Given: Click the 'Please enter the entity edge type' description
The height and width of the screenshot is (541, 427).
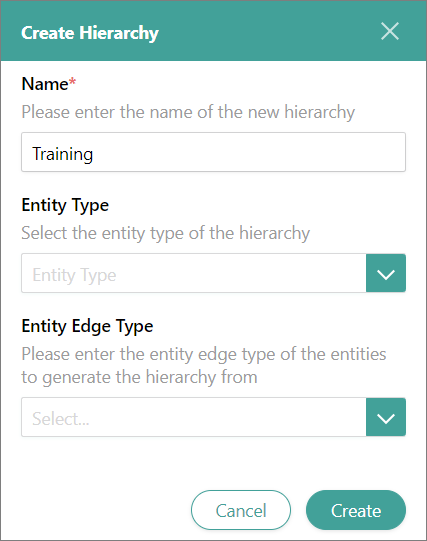Looking at the screenshot, I should 204,366.
